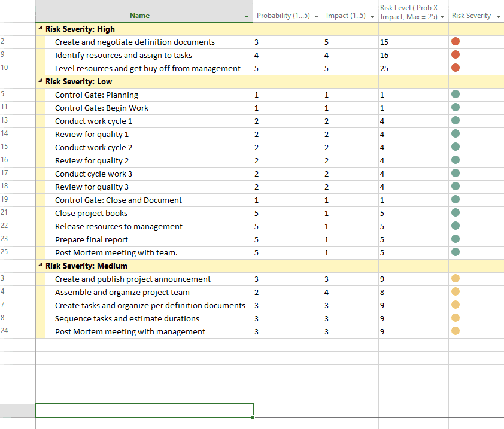504x429 pixels.
Task: Click green indicator for Control Gate: Begin Work
Action: coord(456,107)
